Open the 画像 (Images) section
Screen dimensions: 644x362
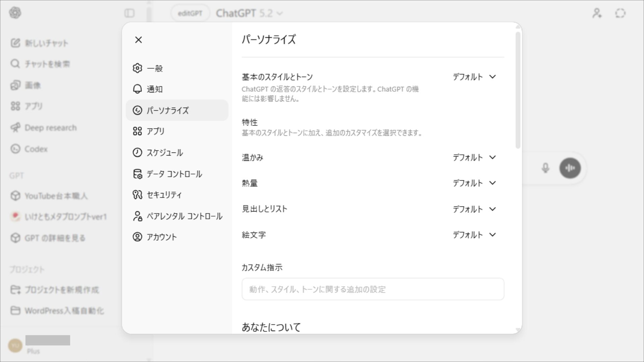[x=32, y=85]
